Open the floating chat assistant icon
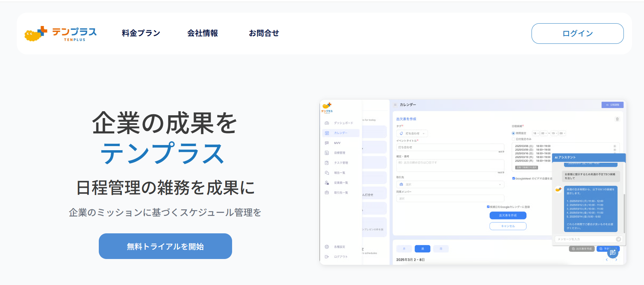 coord(613,253)
